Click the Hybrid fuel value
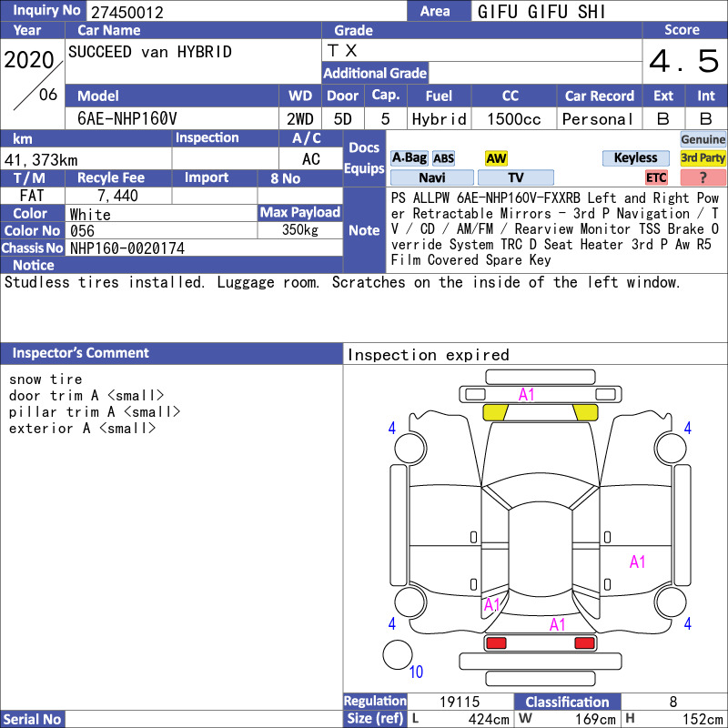The image size is (728, 728). click(x=439, y=119)
